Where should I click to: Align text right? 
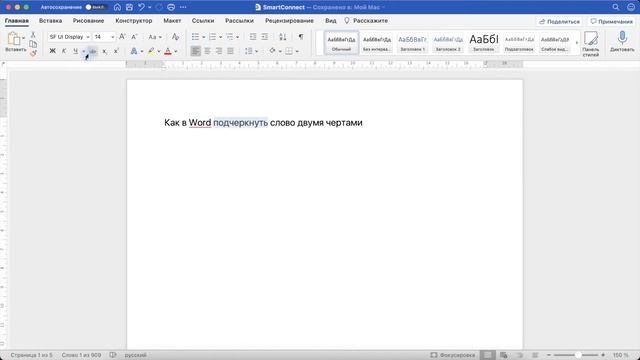219,51
